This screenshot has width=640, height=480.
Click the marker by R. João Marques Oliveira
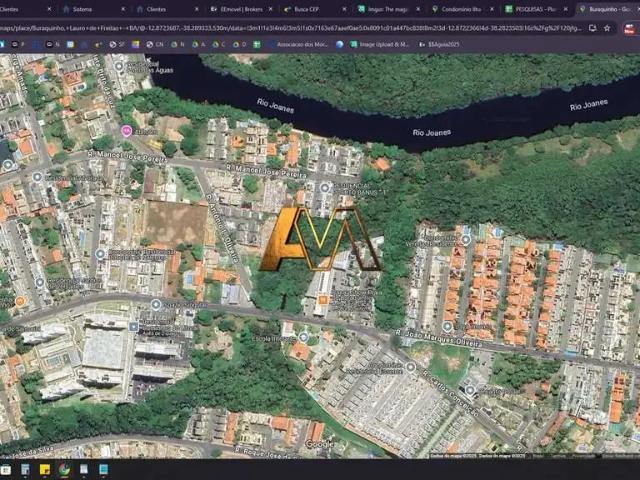coord(447,327)
